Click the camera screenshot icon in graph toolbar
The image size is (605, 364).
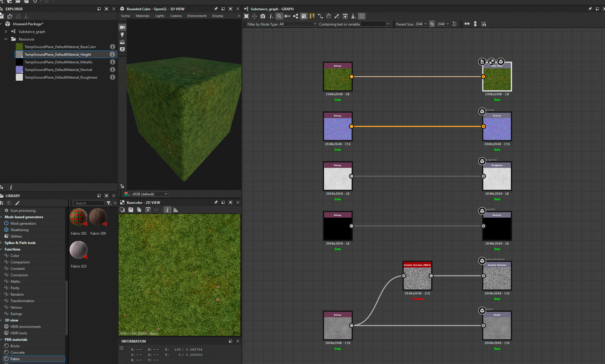point(263,16)
